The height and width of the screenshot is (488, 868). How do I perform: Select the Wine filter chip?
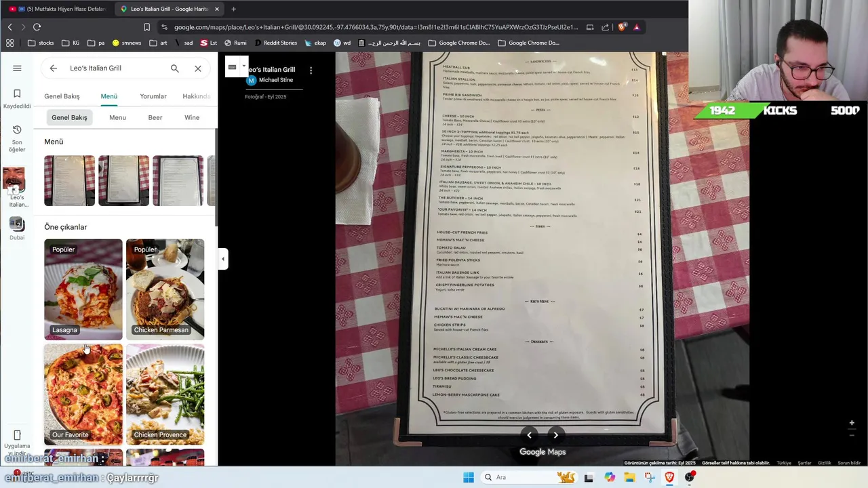click(x=192, y=117)
